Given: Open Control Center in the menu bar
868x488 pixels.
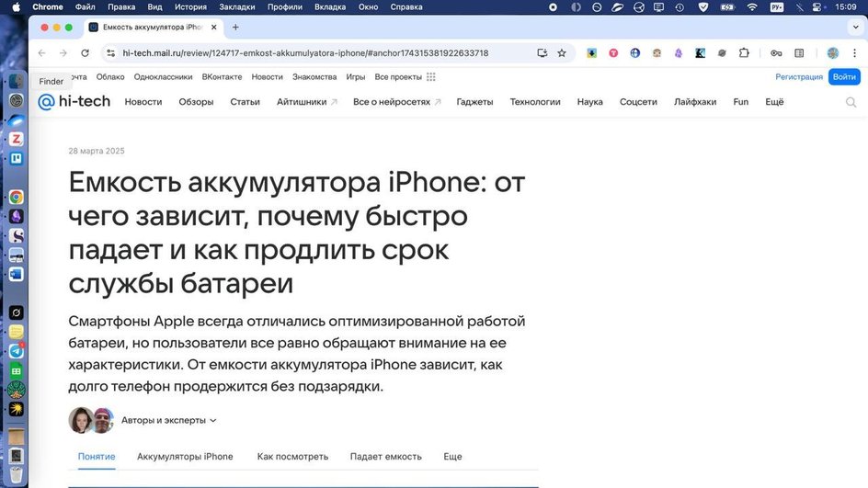Looking at the screenshot, I should click(x=817, y=7).
